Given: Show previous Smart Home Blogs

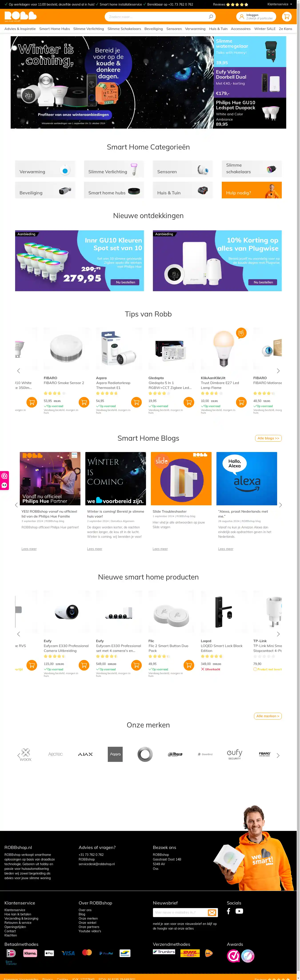Looking at the screenshot, I should [x=16, y=505].
